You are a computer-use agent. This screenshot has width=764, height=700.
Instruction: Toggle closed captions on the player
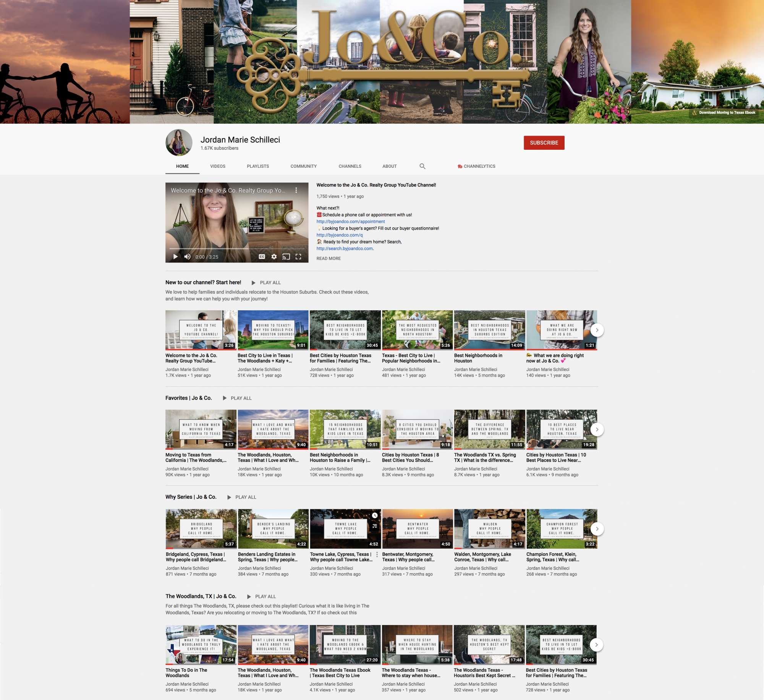click(262, 257)
